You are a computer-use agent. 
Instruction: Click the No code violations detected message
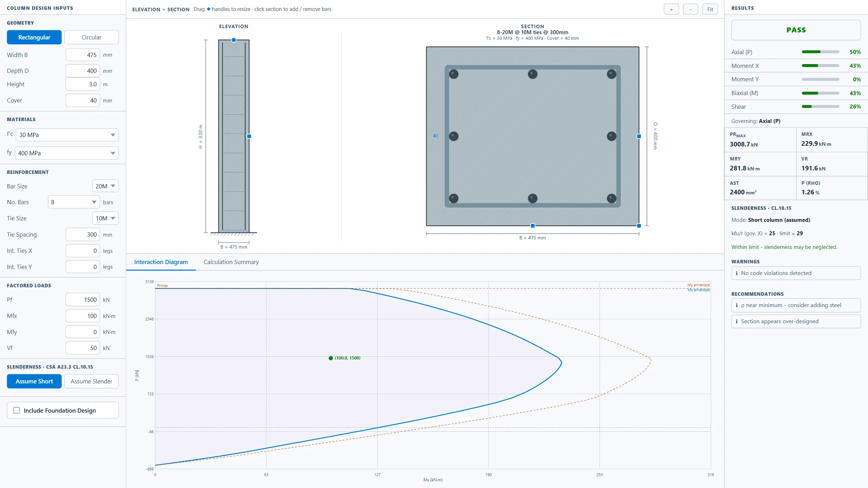[x=796, y=273]
